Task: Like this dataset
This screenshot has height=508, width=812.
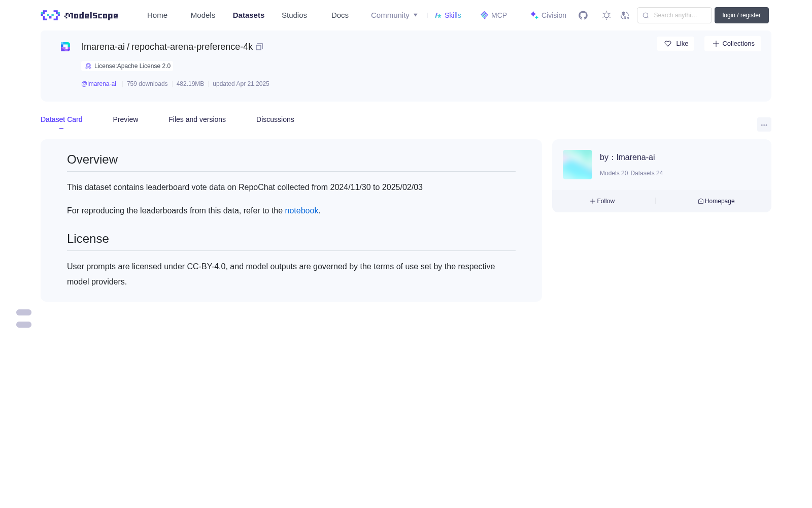Action: [675, 44]
